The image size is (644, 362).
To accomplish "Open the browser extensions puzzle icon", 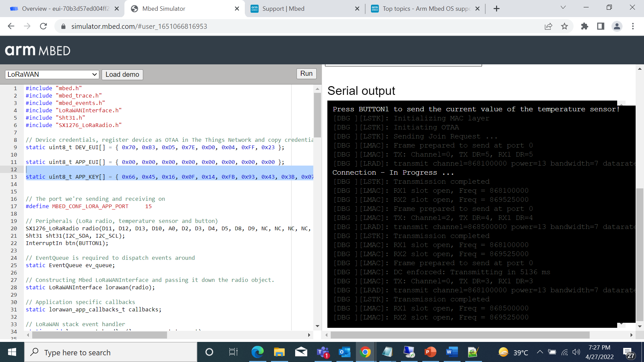I will tap(585, 26).
